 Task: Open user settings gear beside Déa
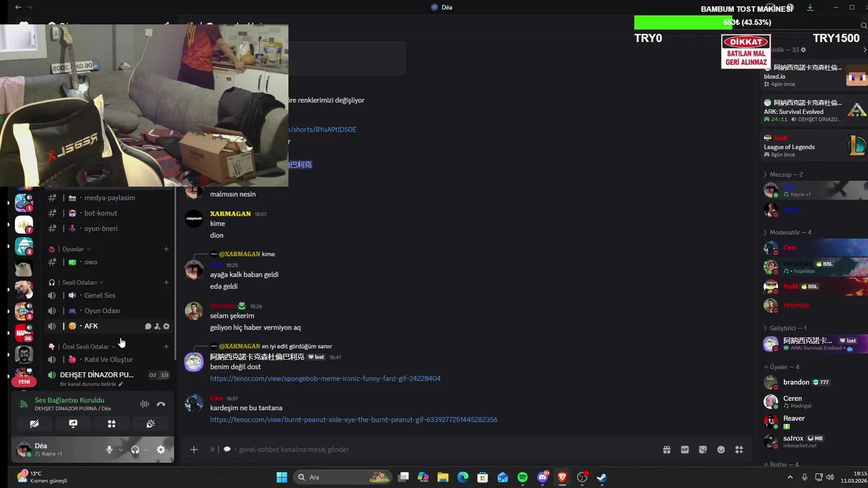tap(161, 449)
